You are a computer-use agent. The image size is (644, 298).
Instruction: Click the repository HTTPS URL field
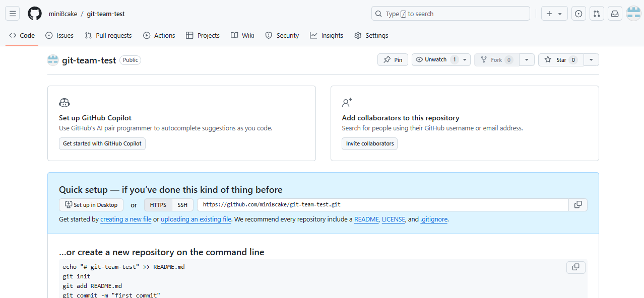pos(383,205)
